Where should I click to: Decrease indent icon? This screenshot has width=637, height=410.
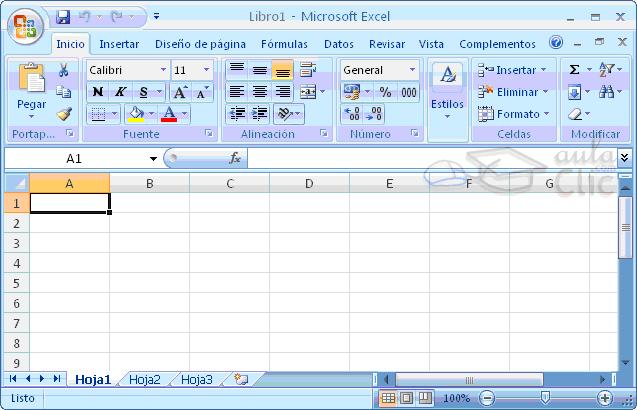pos(237,114)
